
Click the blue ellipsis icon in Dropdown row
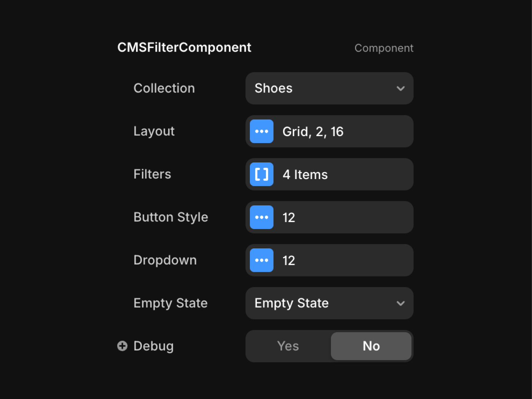[261, 260]
